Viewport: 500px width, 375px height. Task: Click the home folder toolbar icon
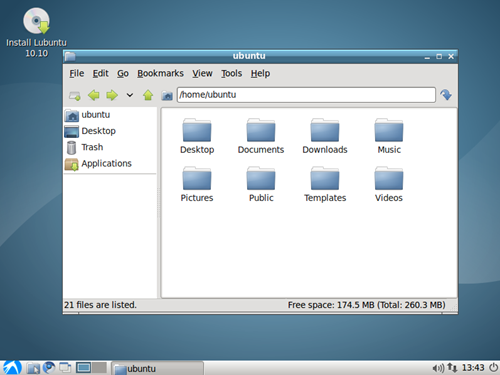167,96
